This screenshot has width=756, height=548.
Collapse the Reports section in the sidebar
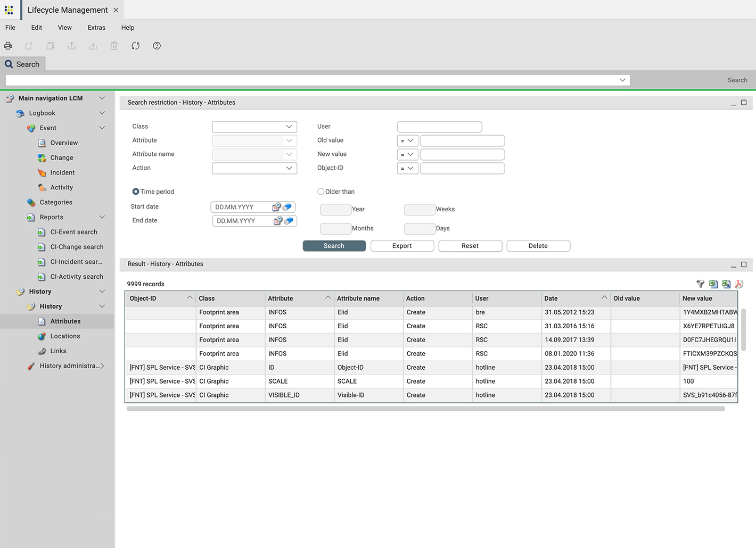(x=102, y=217)
